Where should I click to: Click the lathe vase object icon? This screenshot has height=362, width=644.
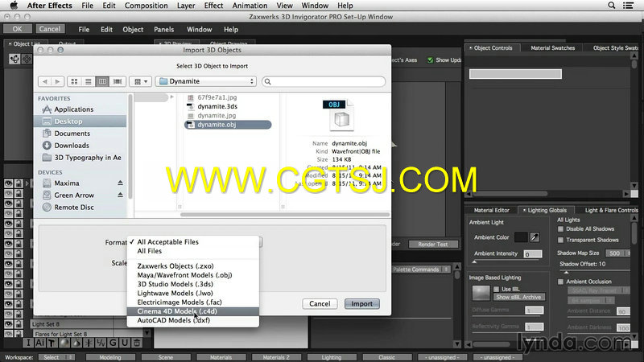pyautogui.click(x=76, y=343)
